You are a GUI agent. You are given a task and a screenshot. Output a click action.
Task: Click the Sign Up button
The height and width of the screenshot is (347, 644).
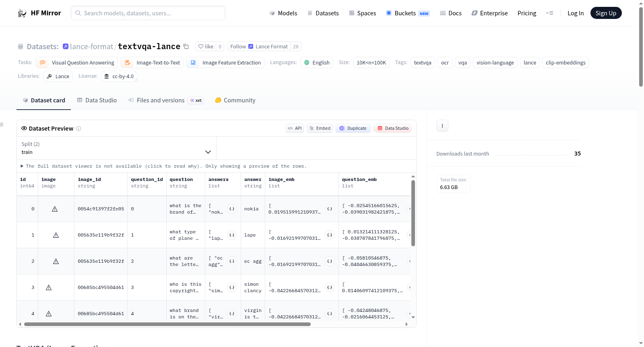(606, 13)
